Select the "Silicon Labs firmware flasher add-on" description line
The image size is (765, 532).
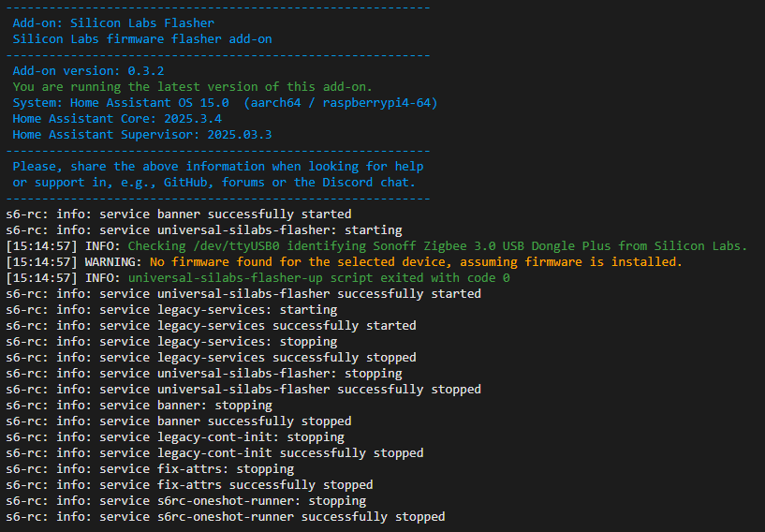coord(142,39)
